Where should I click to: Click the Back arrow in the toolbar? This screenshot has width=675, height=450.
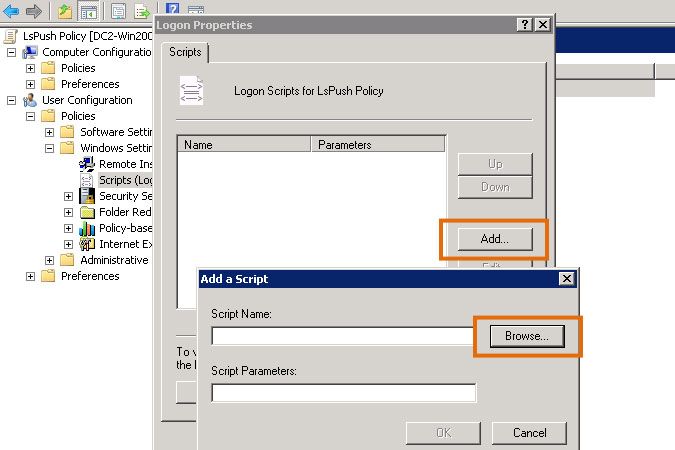(12, 11)
